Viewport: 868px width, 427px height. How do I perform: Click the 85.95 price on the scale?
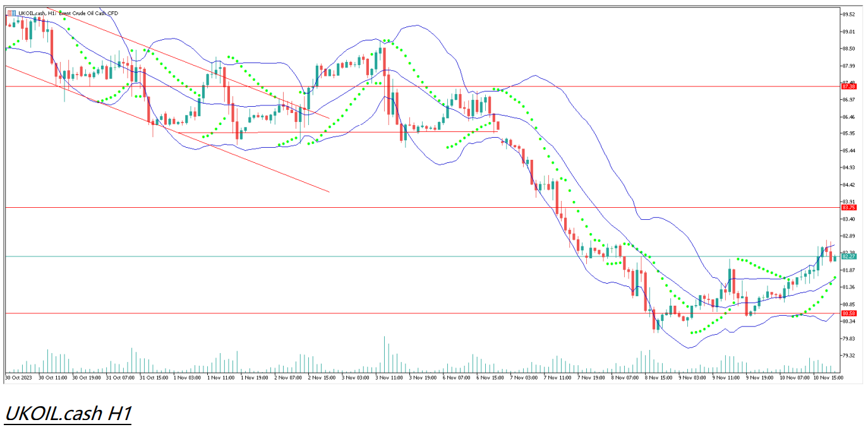[848, 133]
